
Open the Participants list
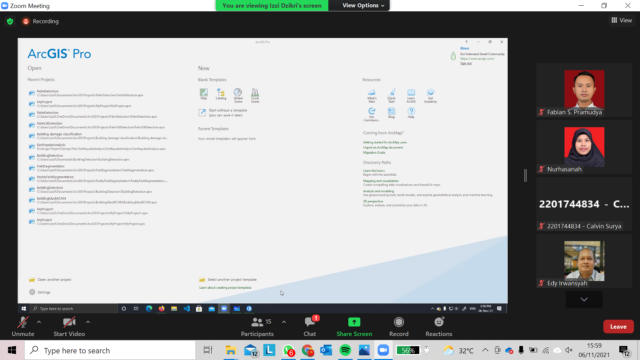257,327
